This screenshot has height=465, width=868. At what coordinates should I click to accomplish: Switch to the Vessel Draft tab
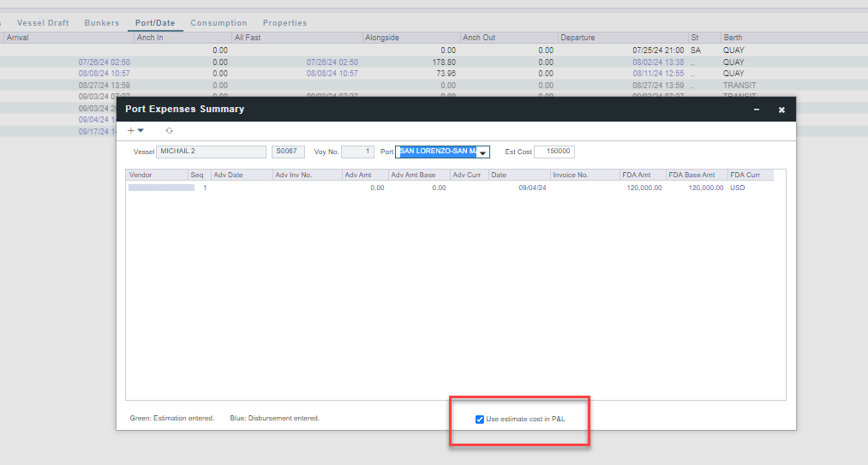click(43, 23)
